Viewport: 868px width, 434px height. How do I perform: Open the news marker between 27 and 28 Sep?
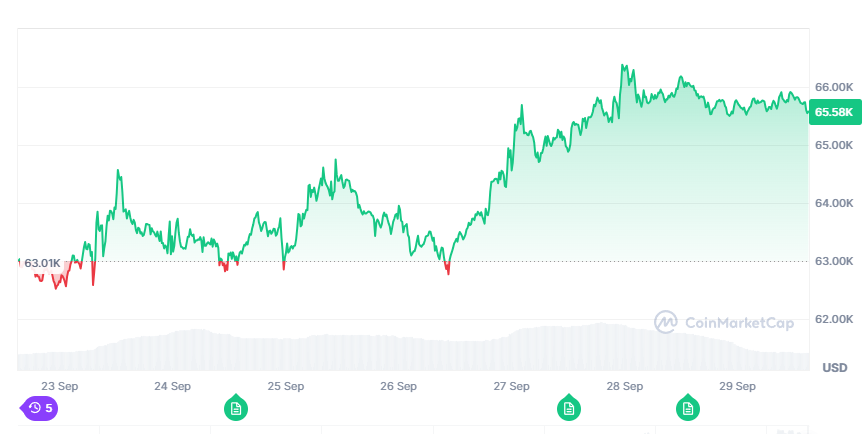[569, 408]
